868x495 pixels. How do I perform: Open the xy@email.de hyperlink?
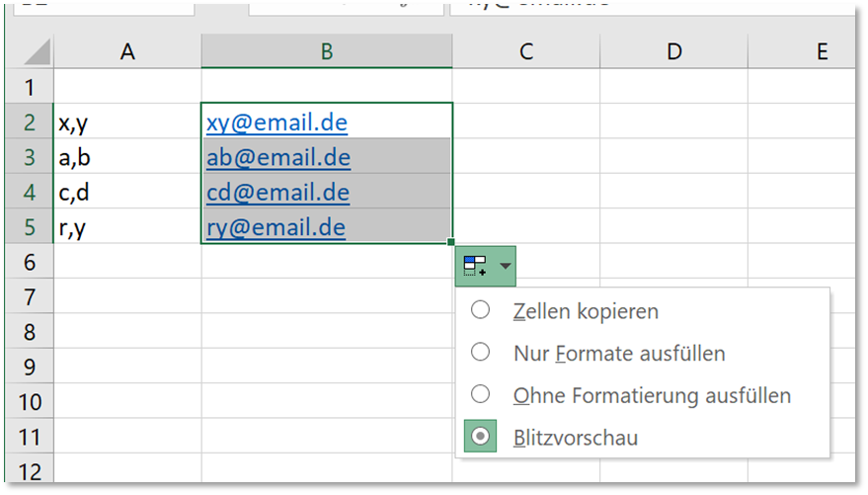click(276, 123)
